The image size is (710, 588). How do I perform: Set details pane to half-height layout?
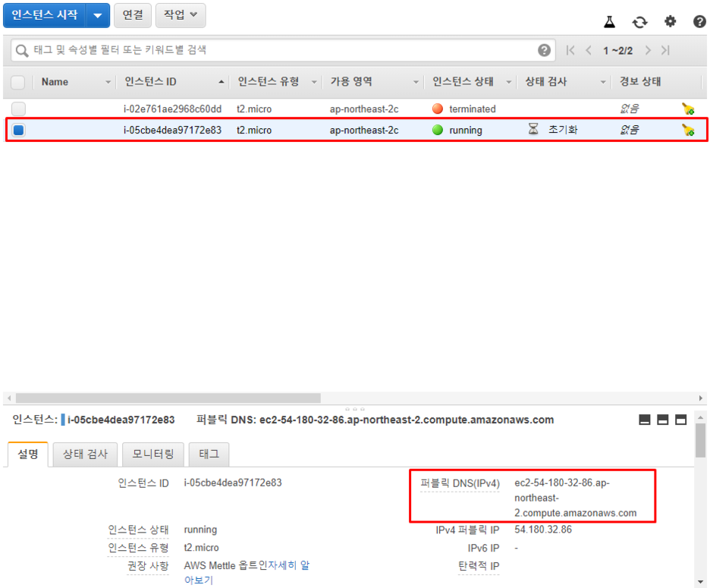662,420
